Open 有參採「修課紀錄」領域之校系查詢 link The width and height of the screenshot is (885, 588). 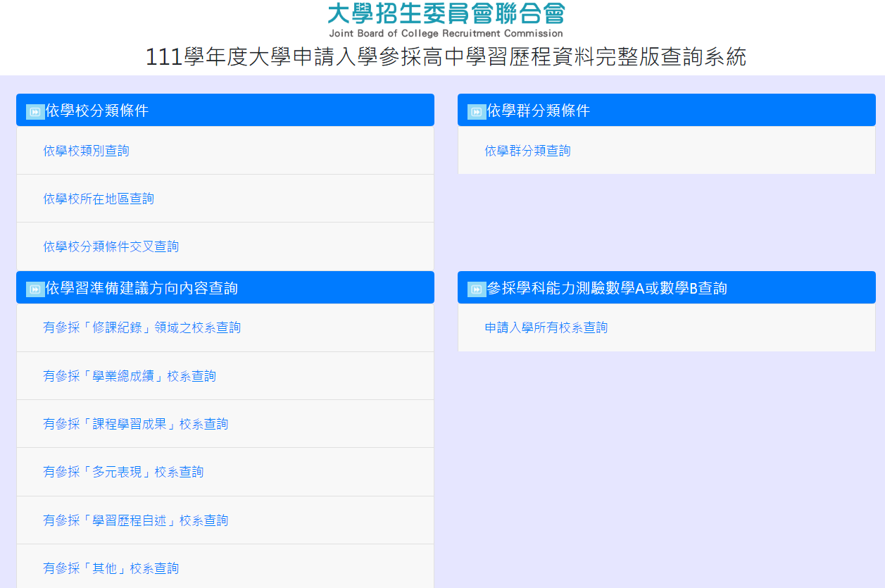pyautogui.click(x=142, y=327)
